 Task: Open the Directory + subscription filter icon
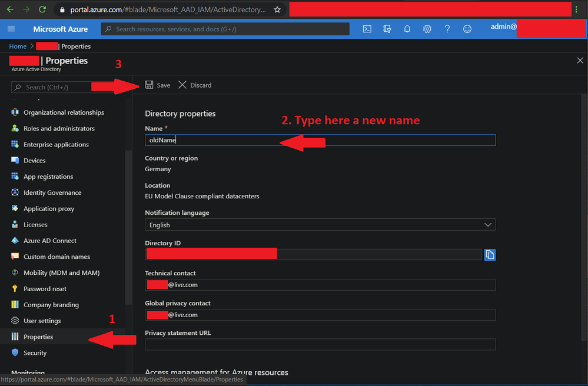pos(387,29)
